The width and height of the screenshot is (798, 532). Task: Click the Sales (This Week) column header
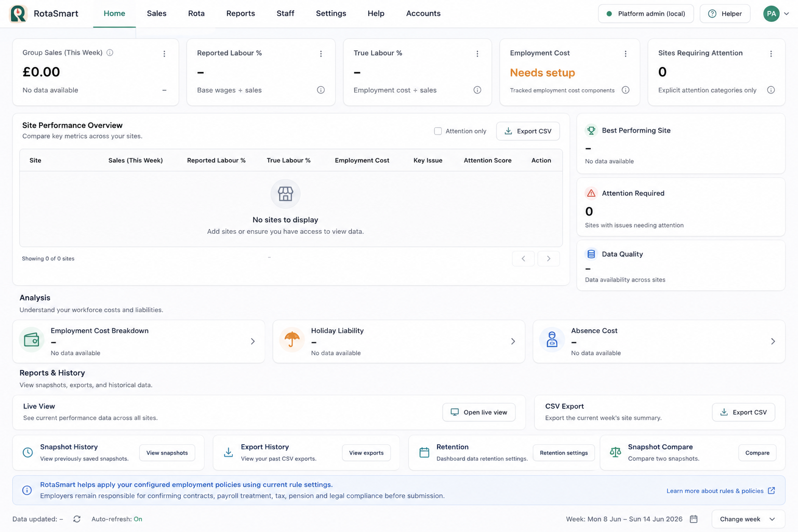click(136, 161)
